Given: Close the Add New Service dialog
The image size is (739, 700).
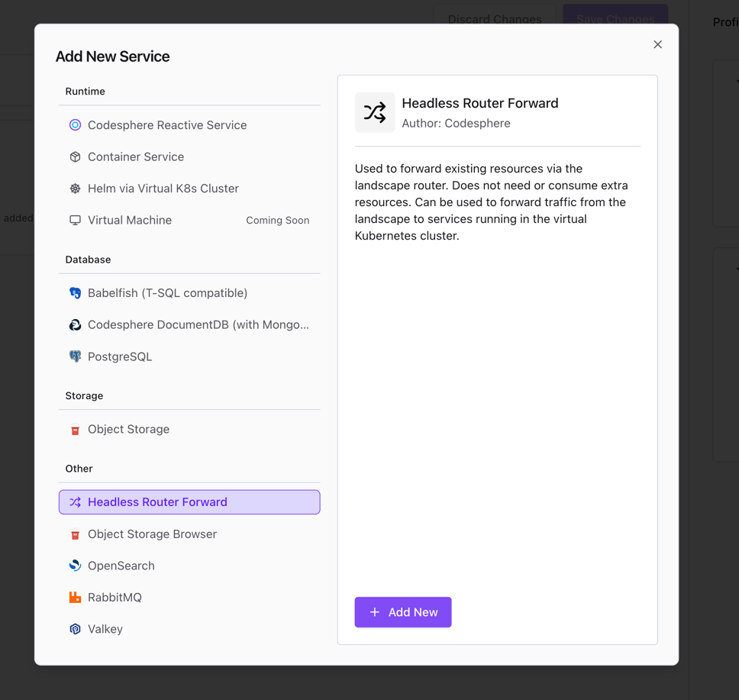Looking at the screenshot, I should point(658,44).
